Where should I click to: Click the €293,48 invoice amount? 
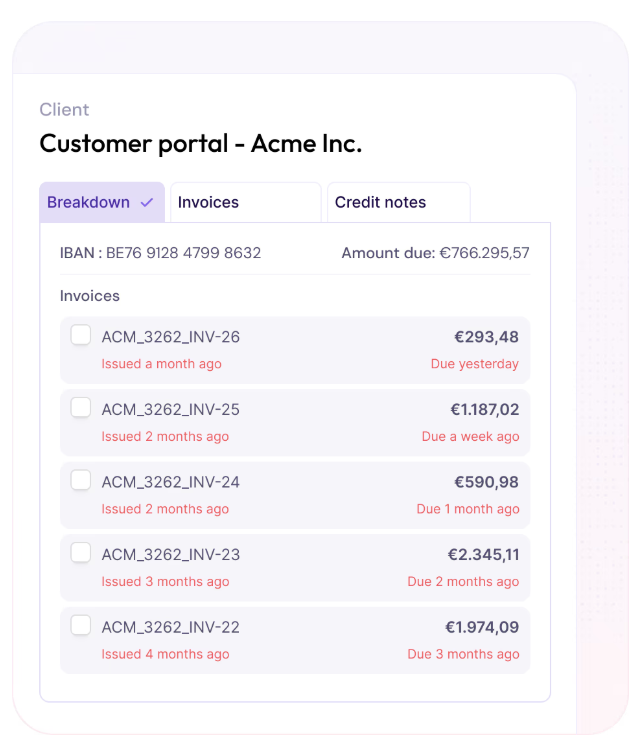click(486, 337)
